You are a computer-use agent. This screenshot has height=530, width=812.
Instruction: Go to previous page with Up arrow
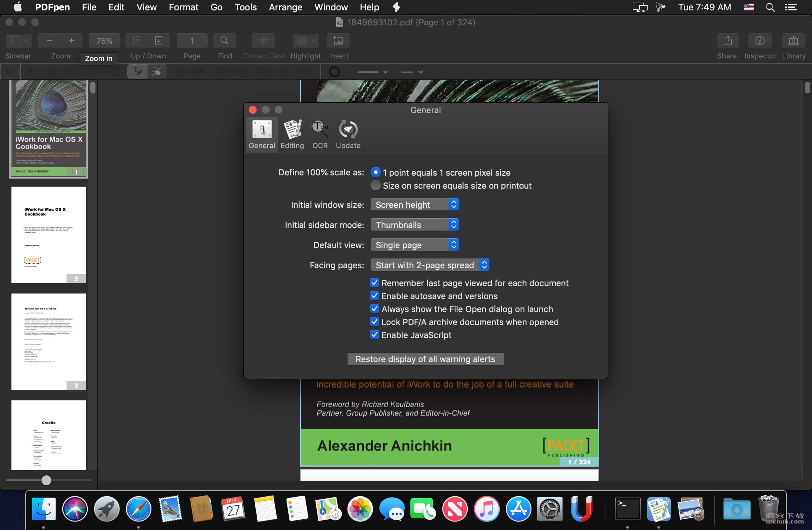point(136,41)
